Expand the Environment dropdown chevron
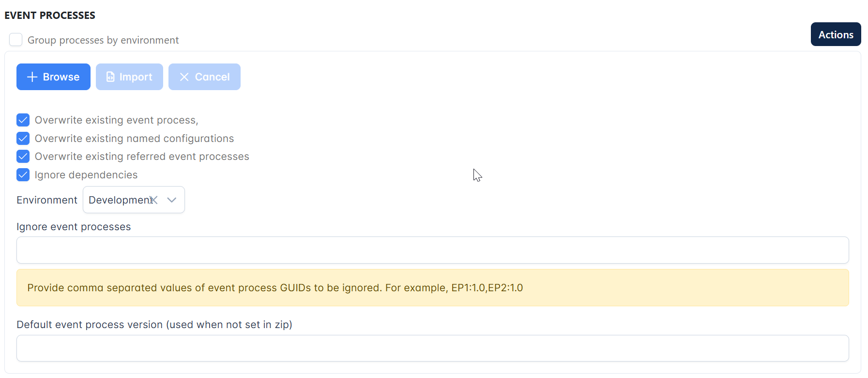Viewport: 868px width, 378px height. tap(171, 200)
